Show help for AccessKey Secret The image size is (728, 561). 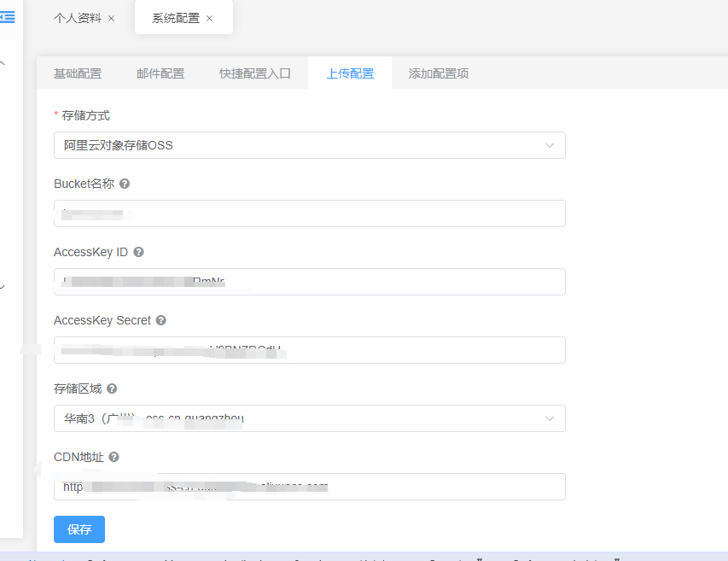point(160,320)
